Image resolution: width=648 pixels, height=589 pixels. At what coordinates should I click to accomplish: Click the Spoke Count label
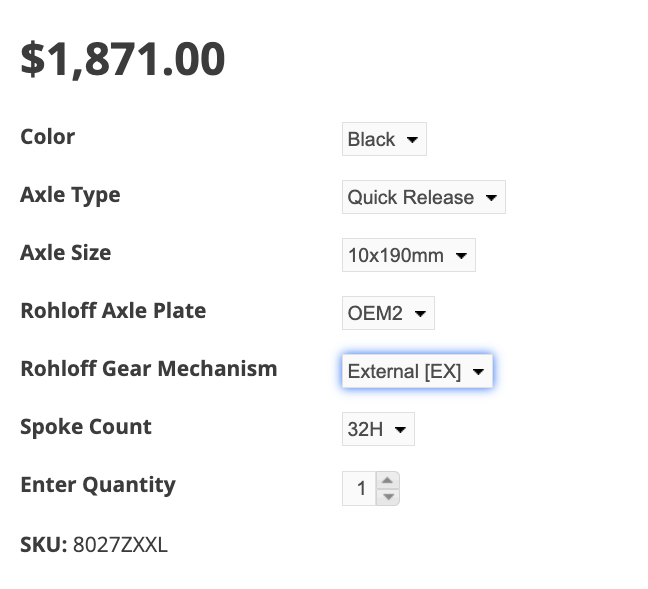pyautogui.click(x=86, y=427)
